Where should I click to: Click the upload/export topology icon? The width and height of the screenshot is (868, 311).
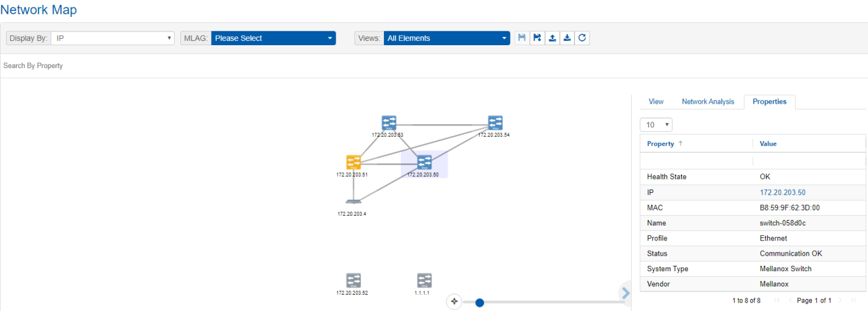552,38
